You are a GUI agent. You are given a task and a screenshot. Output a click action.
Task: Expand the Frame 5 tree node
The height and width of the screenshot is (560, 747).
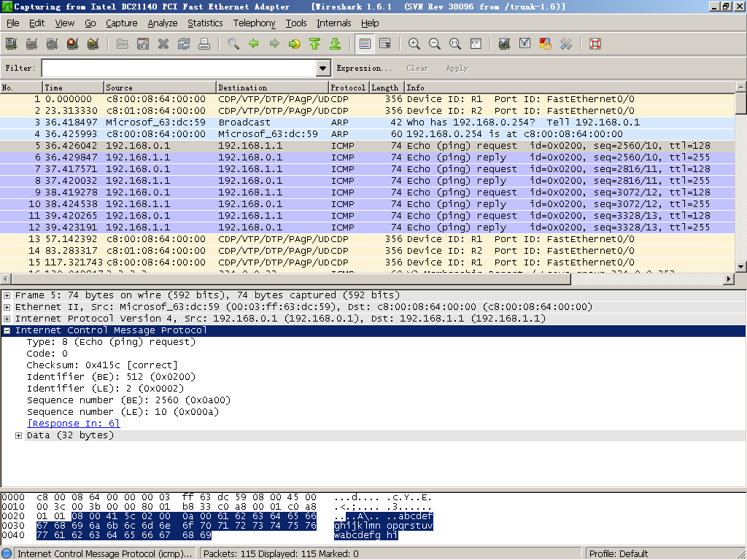[7, 296]
